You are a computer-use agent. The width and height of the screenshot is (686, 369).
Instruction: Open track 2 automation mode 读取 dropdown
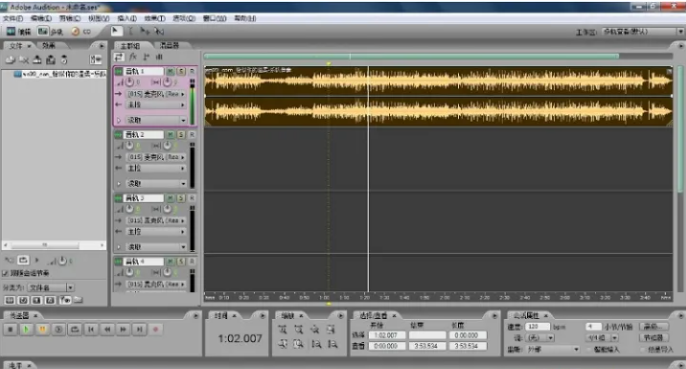pyautogui.click(x=156, y=183)
